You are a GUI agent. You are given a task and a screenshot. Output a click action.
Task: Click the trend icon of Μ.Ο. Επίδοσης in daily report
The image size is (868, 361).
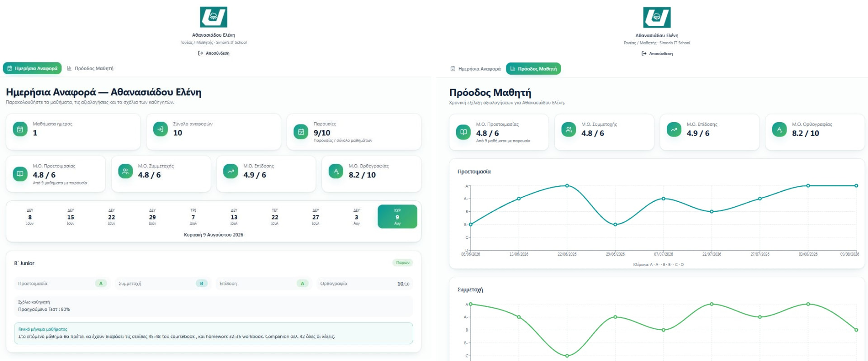(x=231, y=171)
